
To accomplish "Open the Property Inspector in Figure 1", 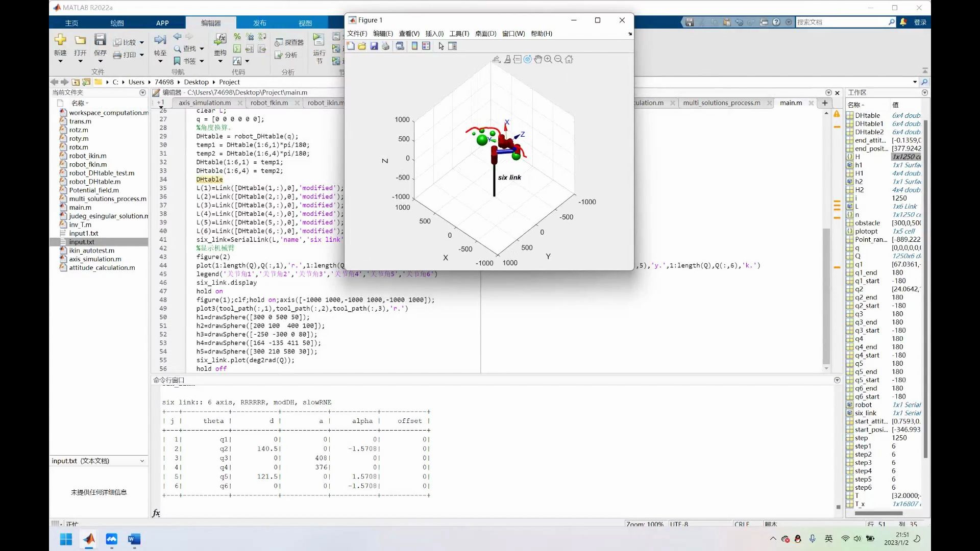I will (452, 46).
